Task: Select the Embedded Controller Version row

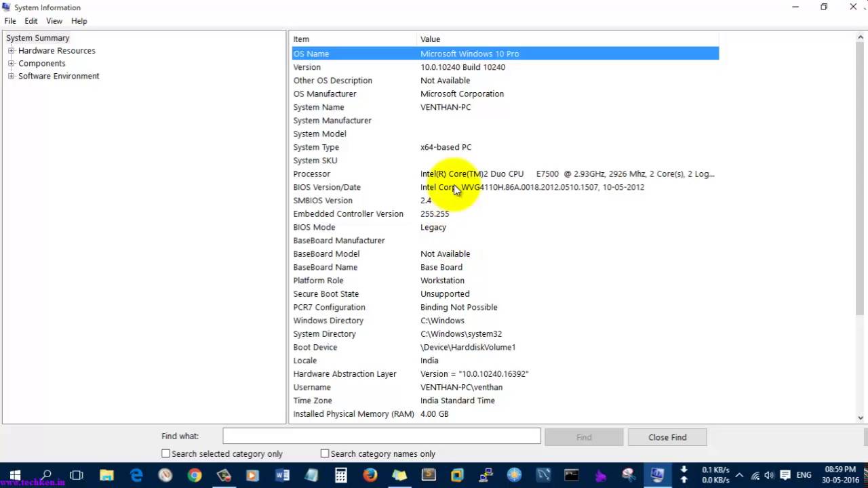Action: click(x=505, y=214)
